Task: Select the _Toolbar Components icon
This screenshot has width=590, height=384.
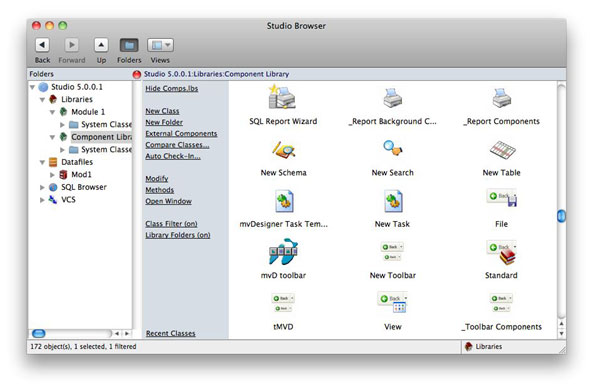Action: (x=502, y=303)
